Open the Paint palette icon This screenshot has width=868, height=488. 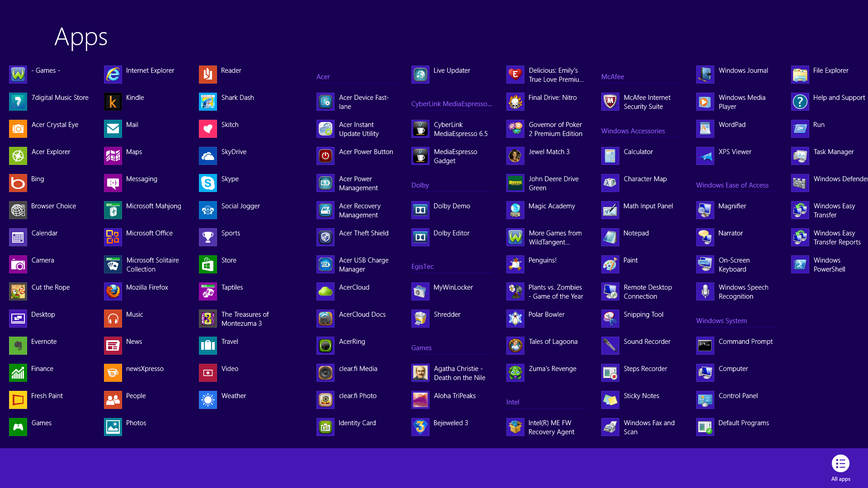pyautogui.click(x=610, y=264)
